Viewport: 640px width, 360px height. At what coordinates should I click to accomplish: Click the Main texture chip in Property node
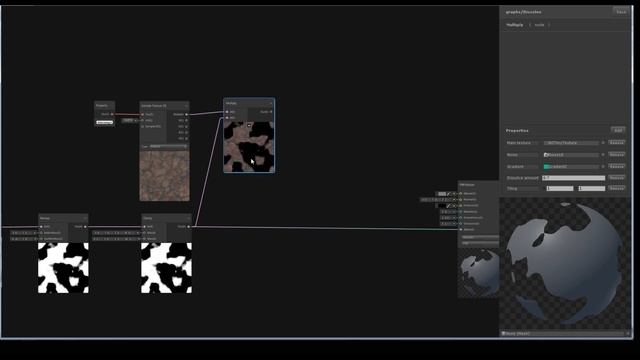tap(104, 122)
